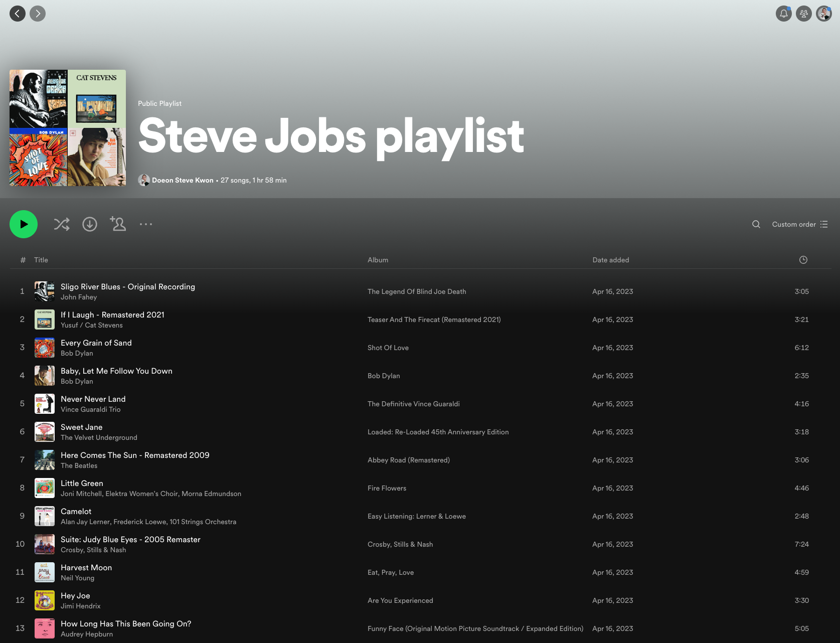Open album Loaded: Re-Loaded 45th Anniversary Edition
The width and height of the screenshot is (840, 643).
pos(438,432)
